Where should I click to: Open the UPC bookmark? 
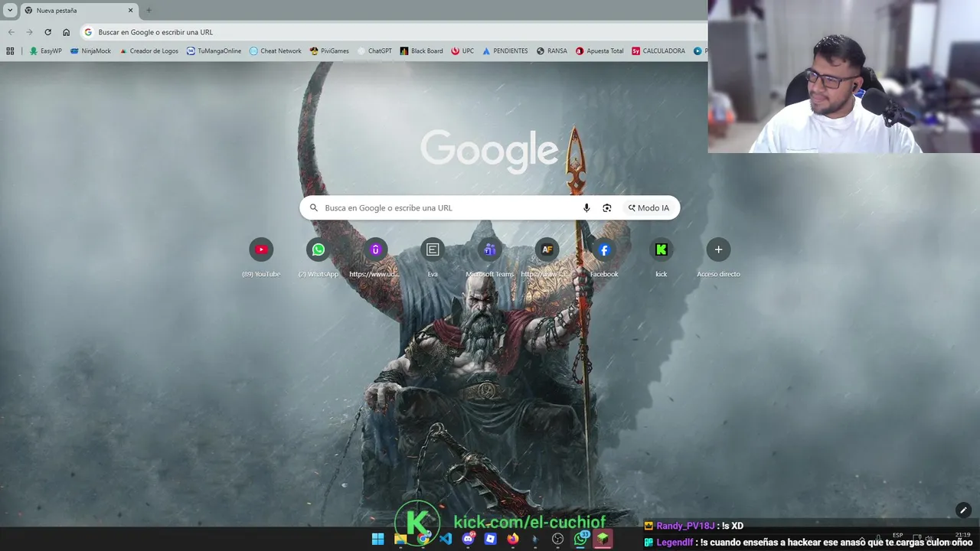[x=462, y=51]
